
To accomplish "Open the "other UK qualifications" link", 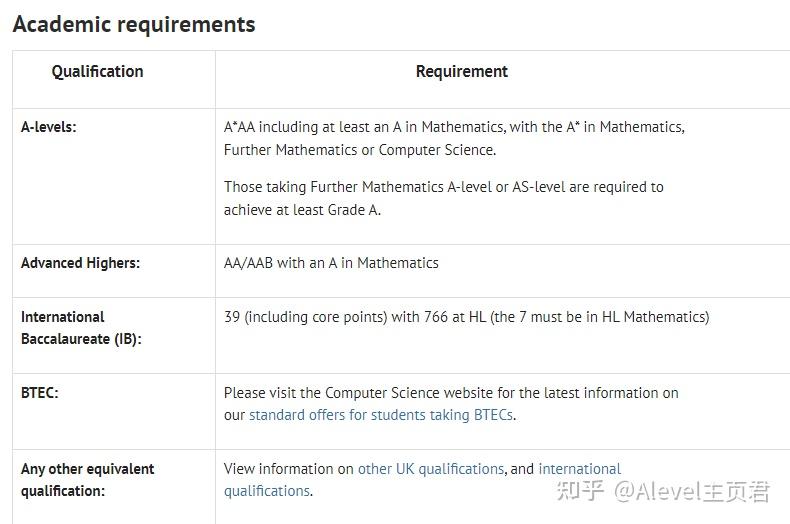I will coord(431,468).
